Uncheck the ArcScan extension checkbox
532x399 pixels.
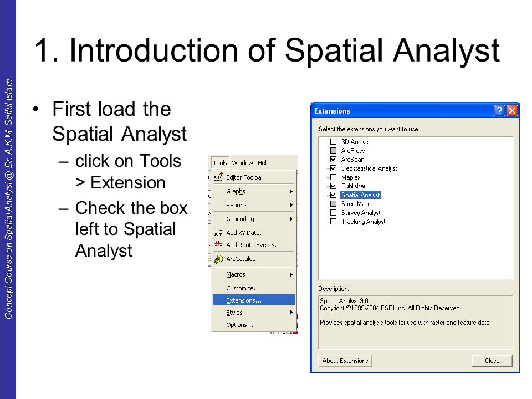[334, 159]
